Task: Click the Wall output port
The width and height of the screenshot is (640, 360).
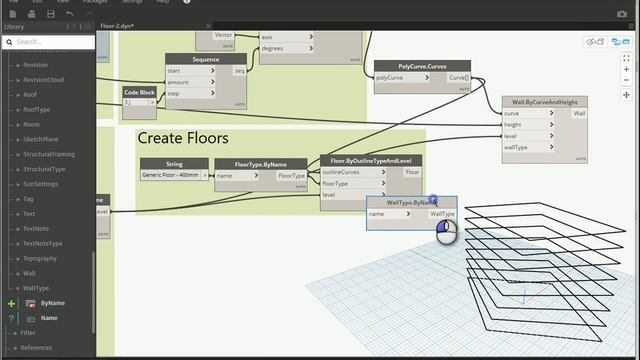Action: coord(579,113)
